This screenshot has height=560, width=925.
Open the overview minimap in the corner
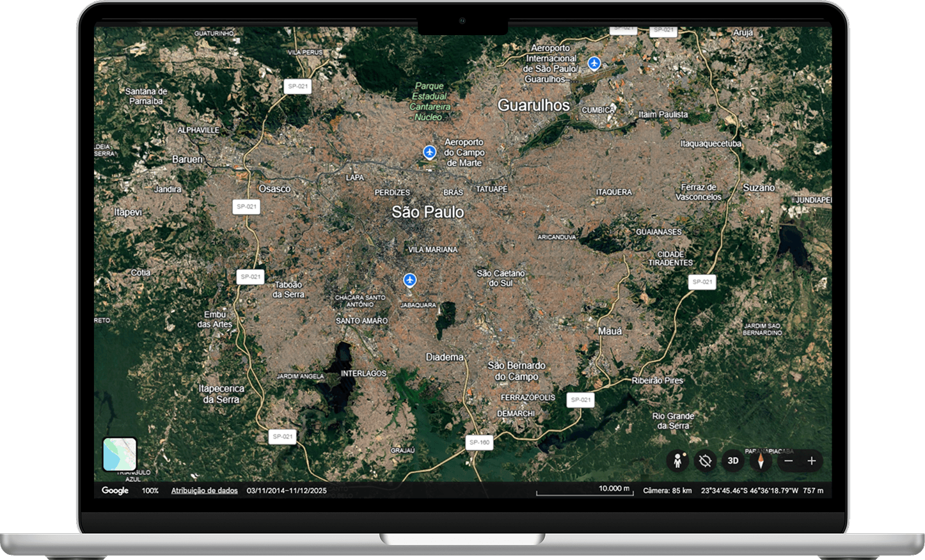pos(120,455)
